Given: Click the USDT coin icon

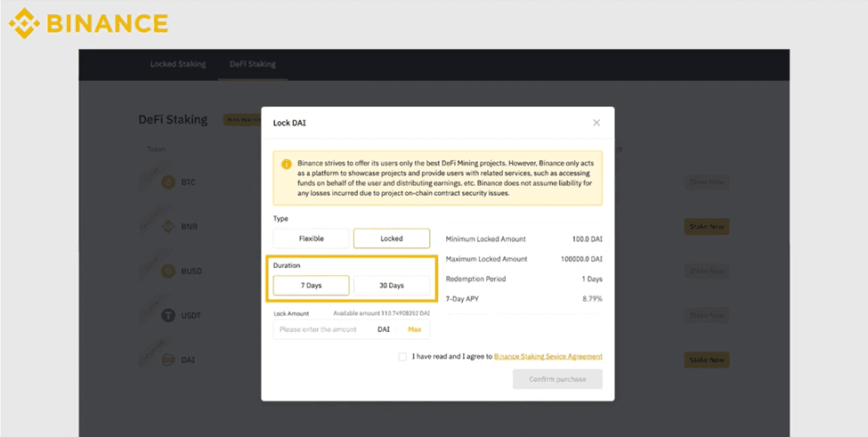Looking at the screenshot, I should coord(167,316).
